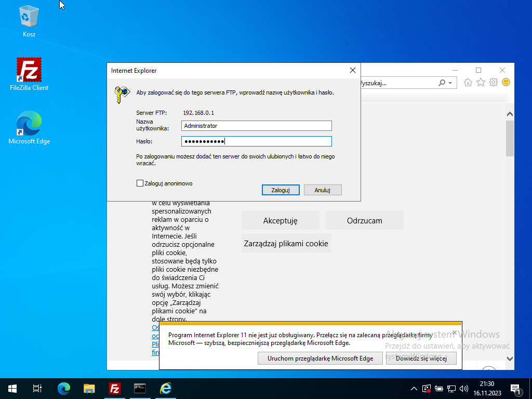The height and width of the screenshot is (399, 532).
Task: Click the Zaloguj button
Action: pyautogui.click(x=281, y=190)
